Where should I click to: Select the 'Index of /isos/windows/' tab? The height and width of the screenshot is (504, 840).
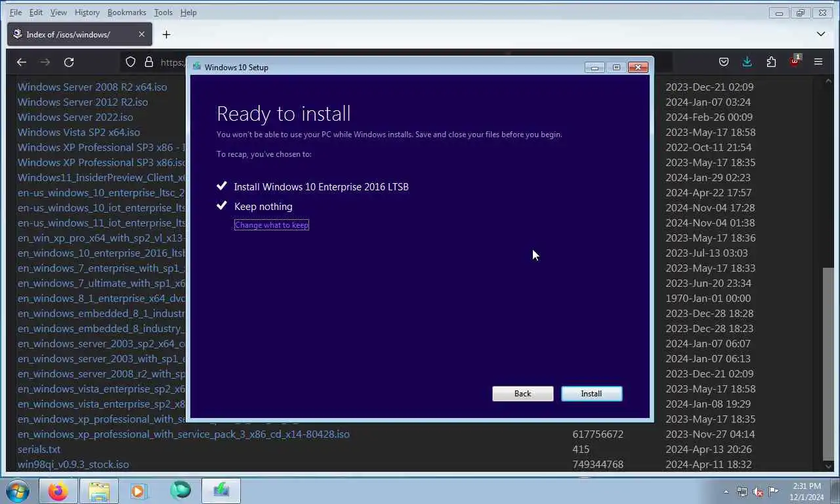pyautogui.click(x=79, y=34)
